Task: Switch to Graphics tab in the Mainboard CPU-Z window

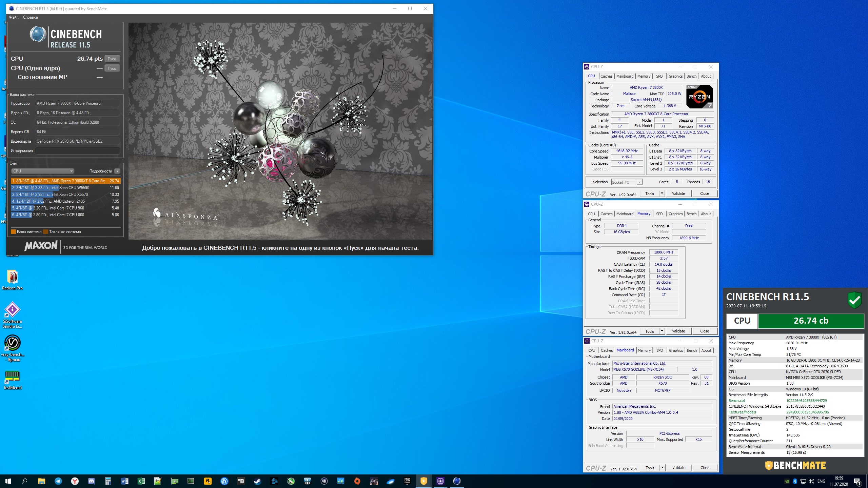Action: point(676,350)
